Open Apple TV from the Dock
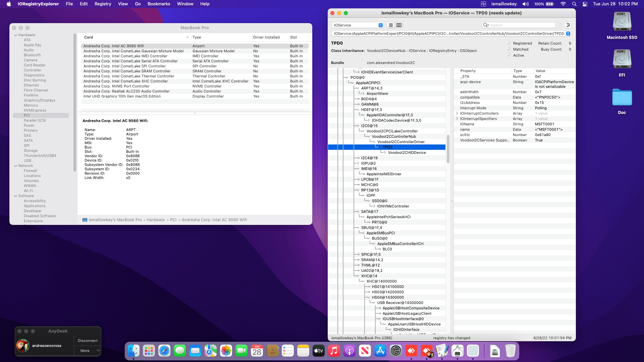This screenshot has width=644, height=362. coord(319,351)
